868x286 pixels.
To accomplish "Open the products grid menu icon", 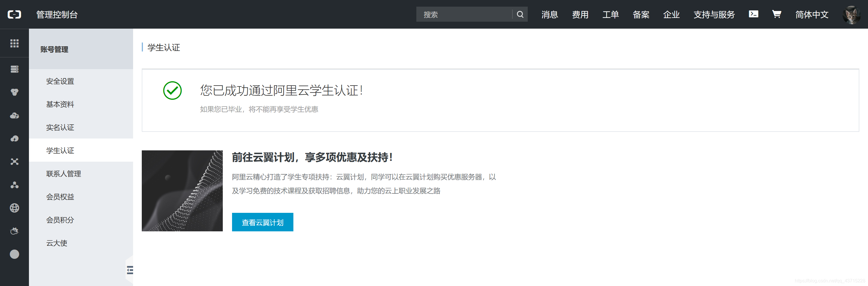I will pyautogui.click(x=14, y=43).
